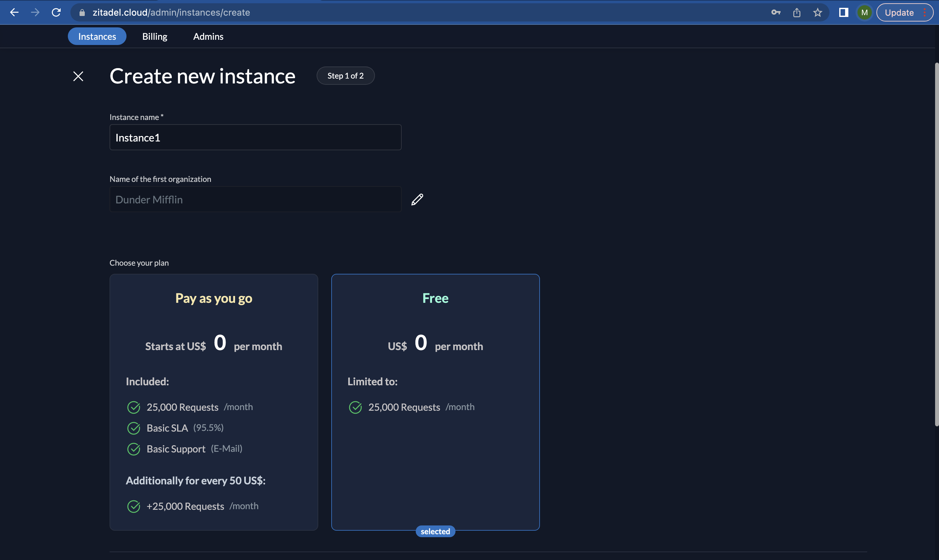
Task: Click the Admins menu item
Action: (208, 36)
